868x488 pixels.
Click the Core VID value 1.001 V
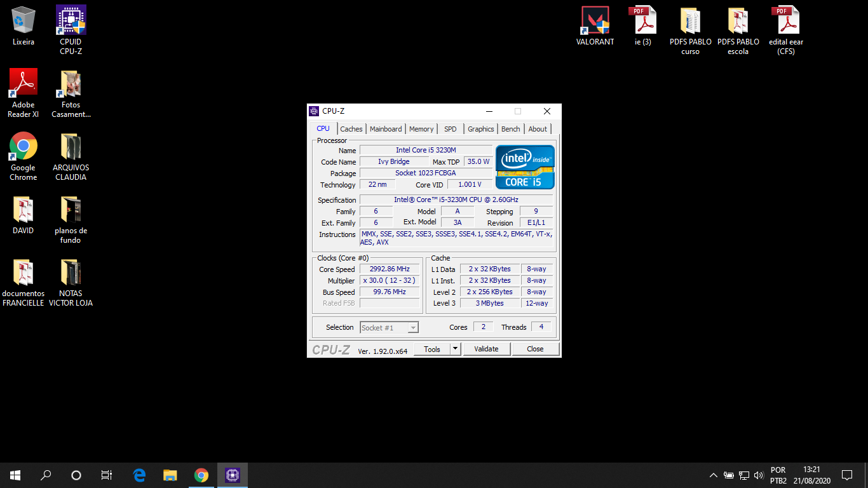470,184
